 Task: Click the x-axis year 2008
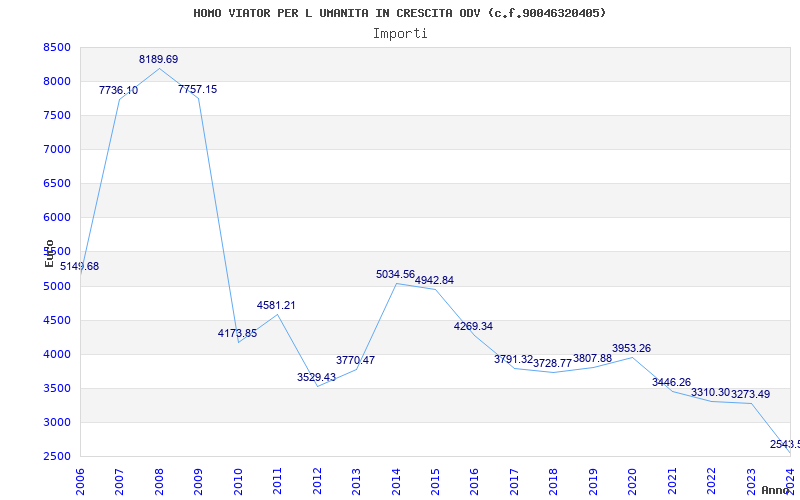point(159,482)
